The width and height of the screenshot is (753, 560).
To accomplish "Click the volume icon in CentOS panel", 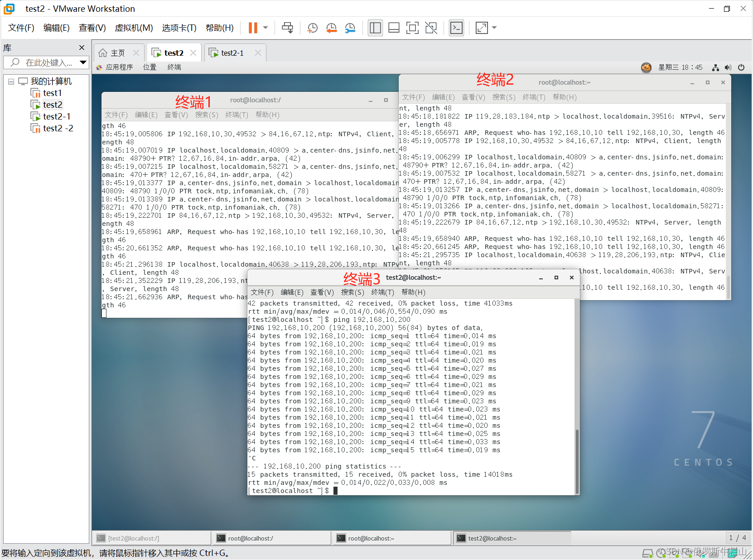I will [x=728, y=67].
